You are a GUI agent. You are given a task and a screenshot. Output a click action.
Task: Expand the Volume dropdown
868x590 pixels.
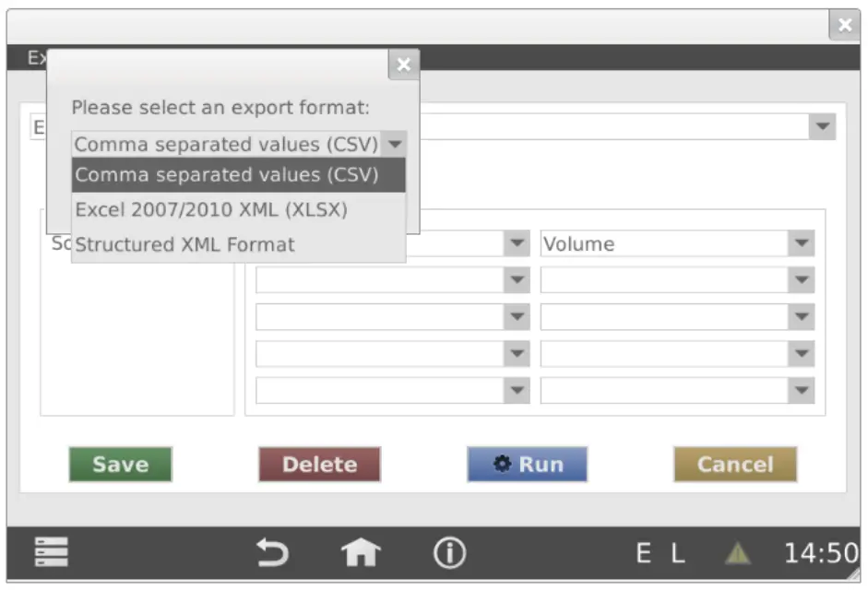tap(801, 244)
